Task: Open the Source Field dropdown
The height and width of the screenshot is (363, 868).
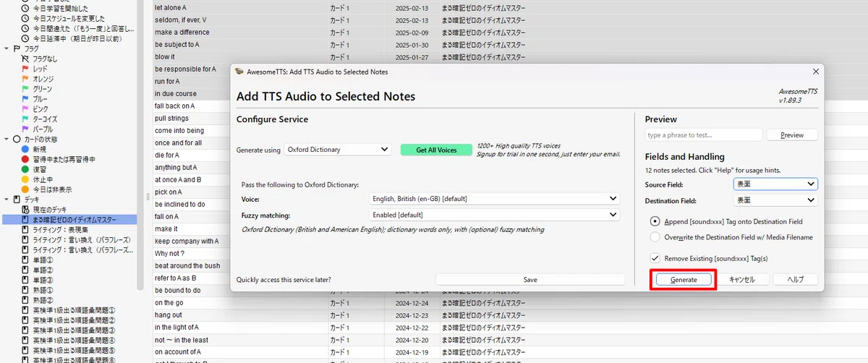Action: (x=775, y=184)
